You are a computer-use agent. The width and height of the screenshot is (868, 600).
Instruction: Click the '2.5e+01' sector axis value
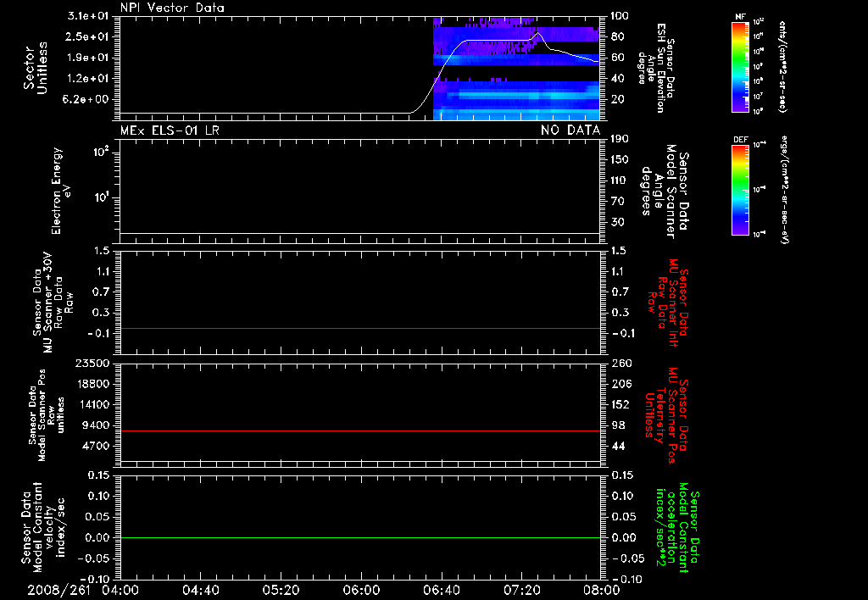(x=88, y=36)
